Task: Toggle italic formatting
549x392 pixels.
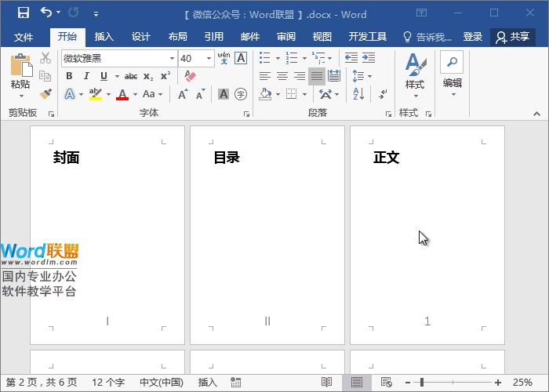Action: coord(86,76)
